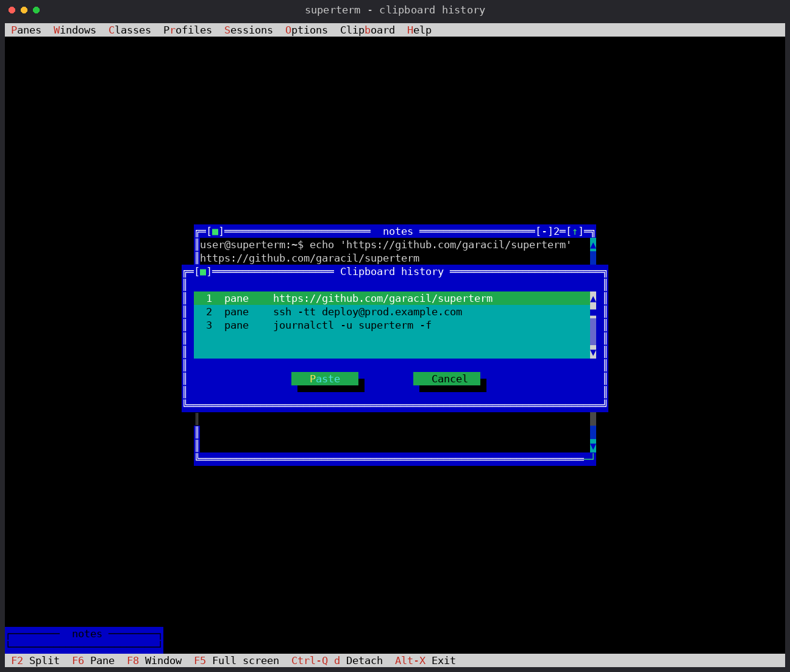Click the Paste button

[x=325, y=379]
